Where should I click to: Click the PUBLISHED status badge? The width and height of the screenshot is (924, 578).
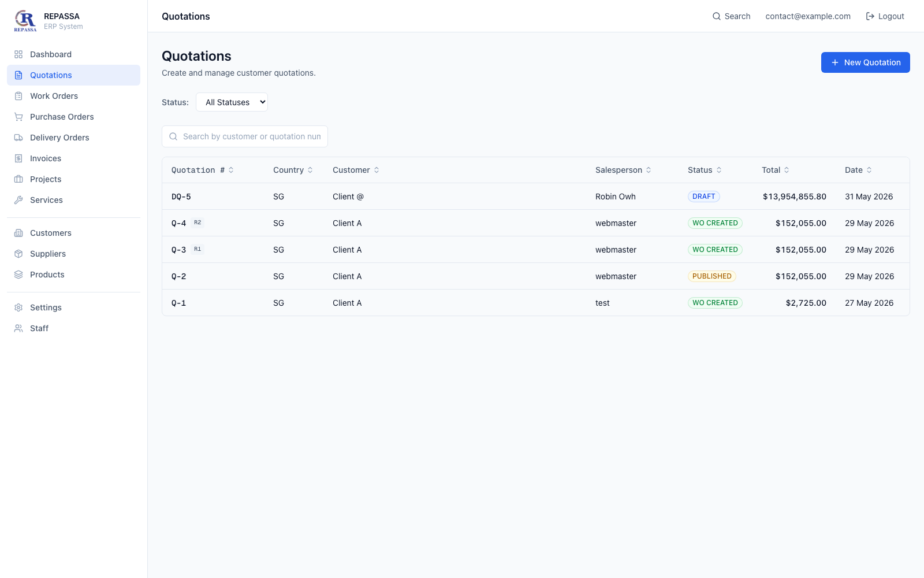coord(711,276)
